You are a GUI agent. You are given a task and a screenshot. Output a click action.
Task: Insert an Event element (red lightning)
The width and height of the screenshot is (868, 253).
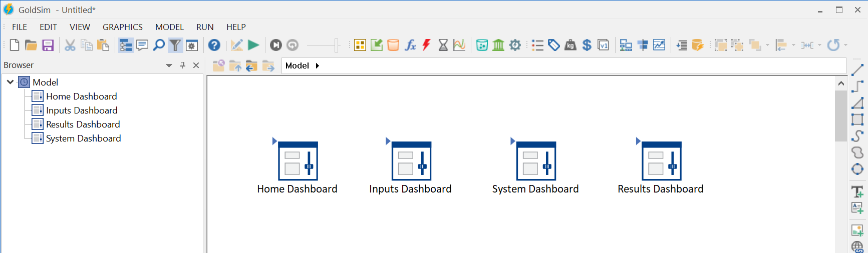click(x=426, y=45)
